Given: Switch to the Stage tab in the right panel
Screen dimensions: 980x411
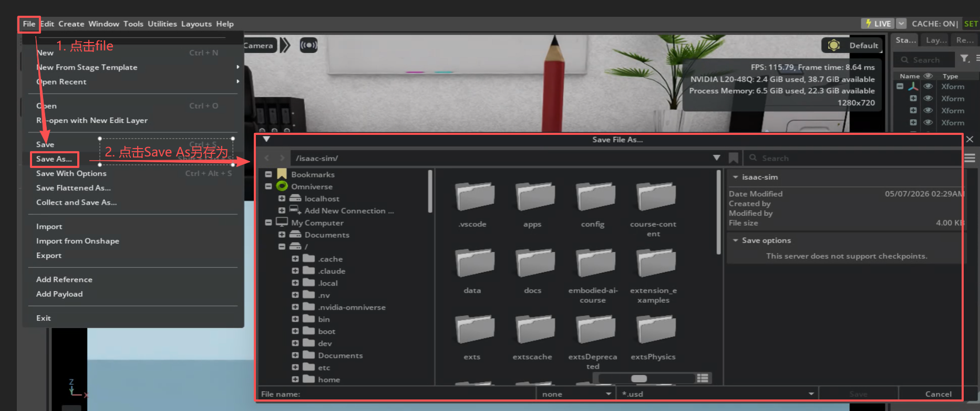Looking at the screenshot, I should 905,40.
